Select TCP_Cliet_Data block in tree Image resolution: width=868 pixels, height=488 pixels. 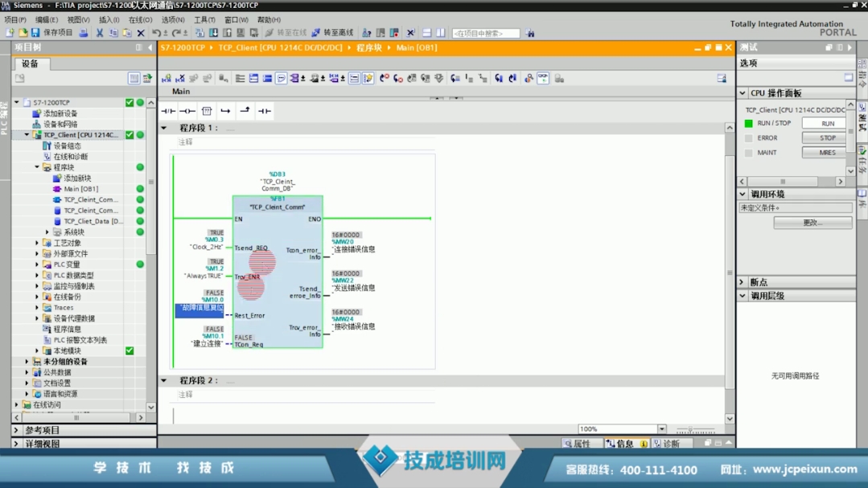coord(93,221)
